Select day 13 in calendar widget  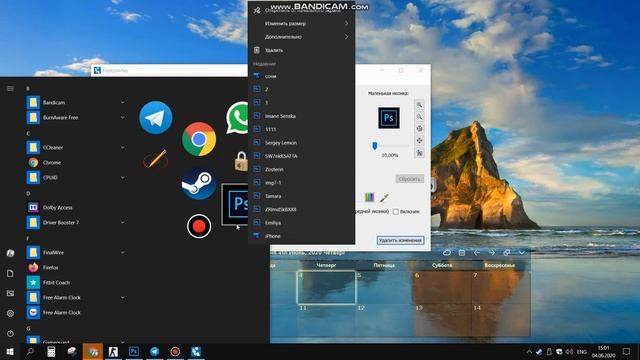(x=442, y=320)
